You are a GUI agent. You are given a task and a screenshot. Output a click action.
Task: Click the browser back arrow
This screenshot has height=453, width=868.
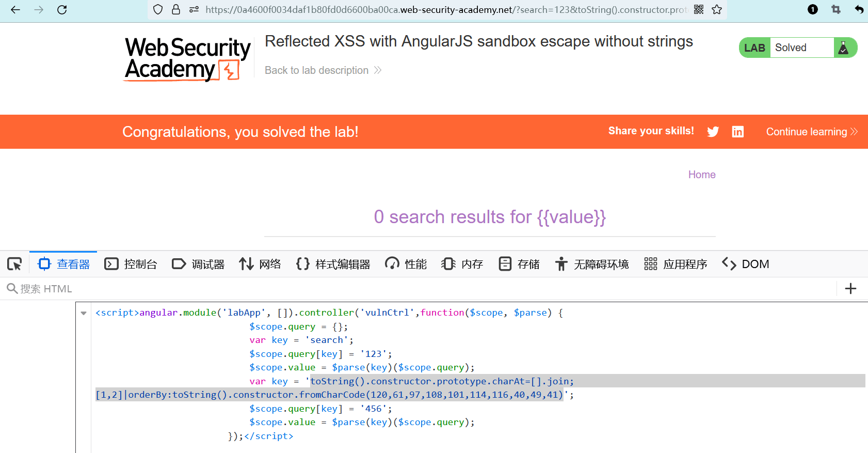click(15, 10)
